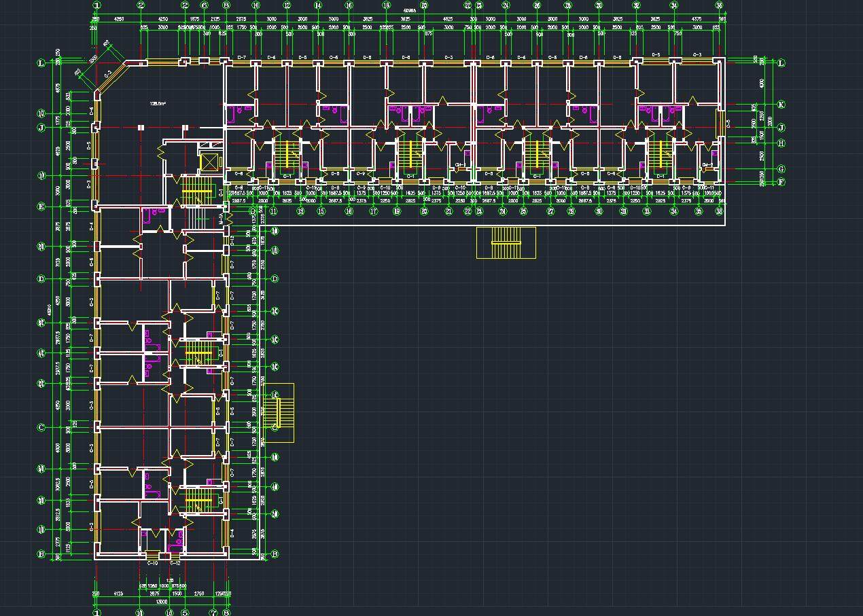This screenshot has width=863, height=616.
Task: Select the exterior stair below the north wing
Action: click(x=506, y=243)
